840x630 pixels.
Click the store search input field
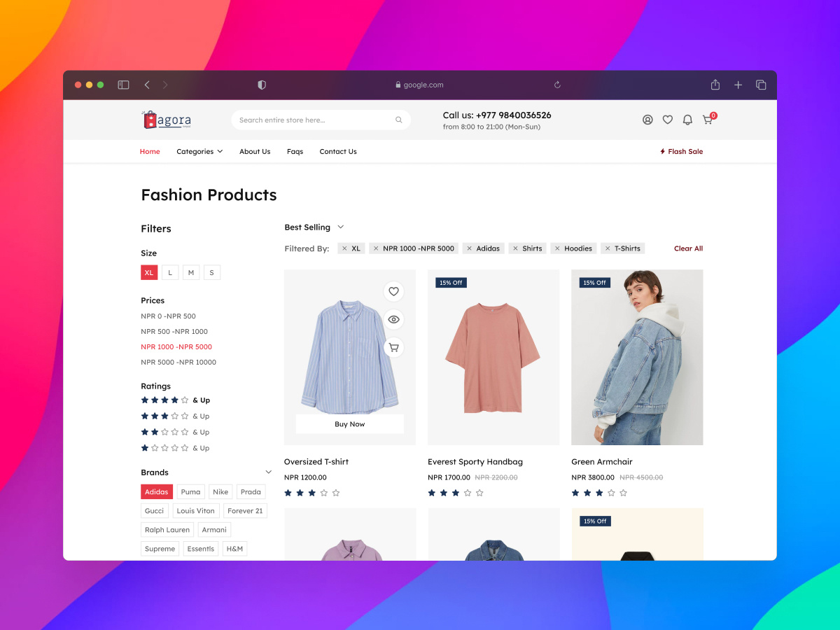321,120
